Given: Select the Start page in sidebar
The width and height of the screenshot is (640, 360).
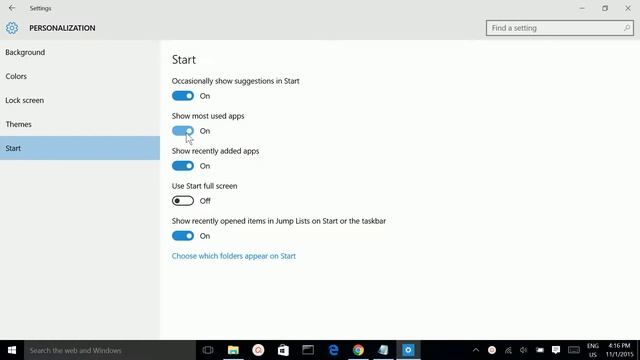Looking at the screenshot, I should 80,148.
